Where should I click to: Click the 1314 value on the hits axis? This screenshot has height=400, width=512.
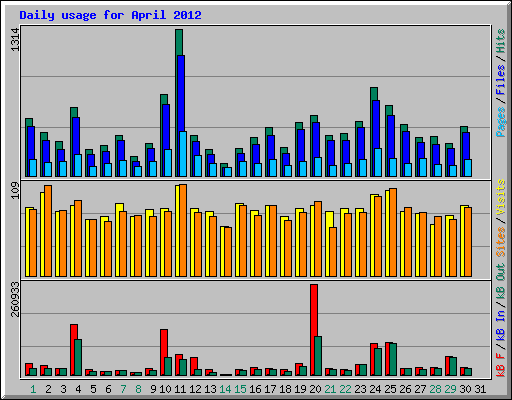pyautogui.click(x=15, y=40)
